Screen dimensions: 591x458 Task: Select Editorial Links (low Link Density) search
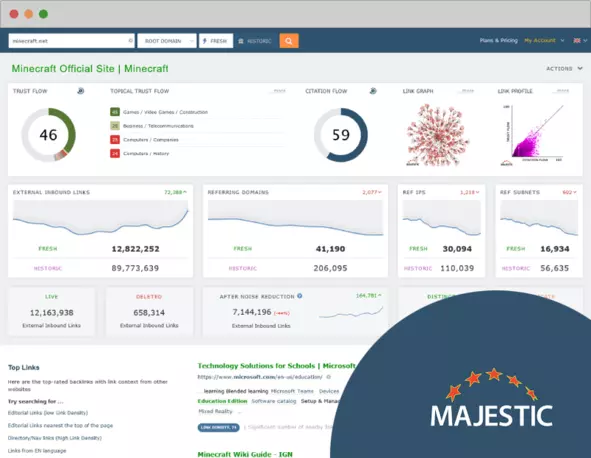[48, 413]
